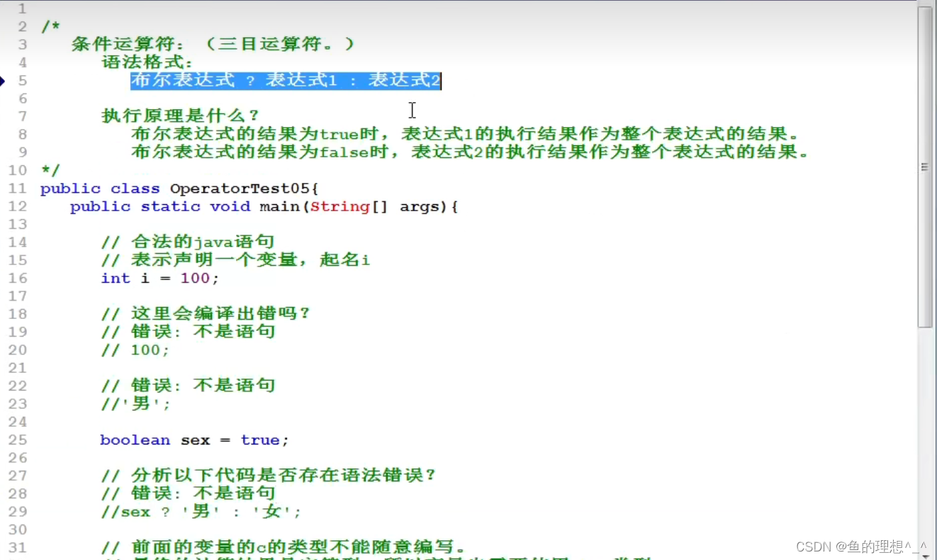Click the comment "//sex ? '男' : '女';"

201,511
